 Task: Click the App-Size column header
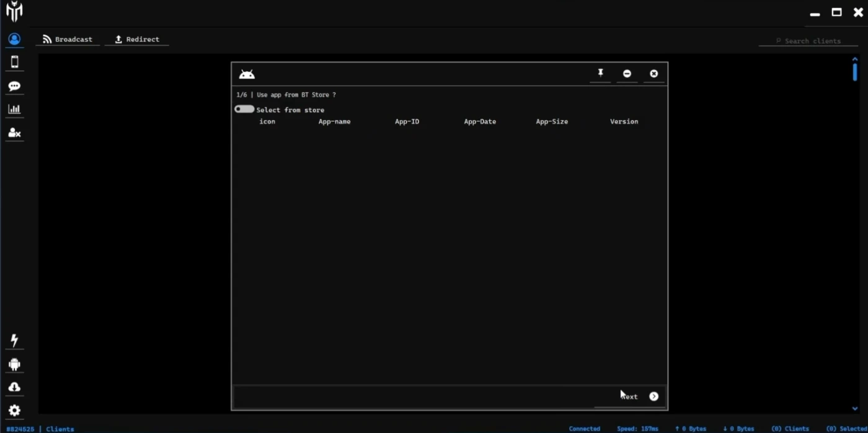[x=552, y=121]
